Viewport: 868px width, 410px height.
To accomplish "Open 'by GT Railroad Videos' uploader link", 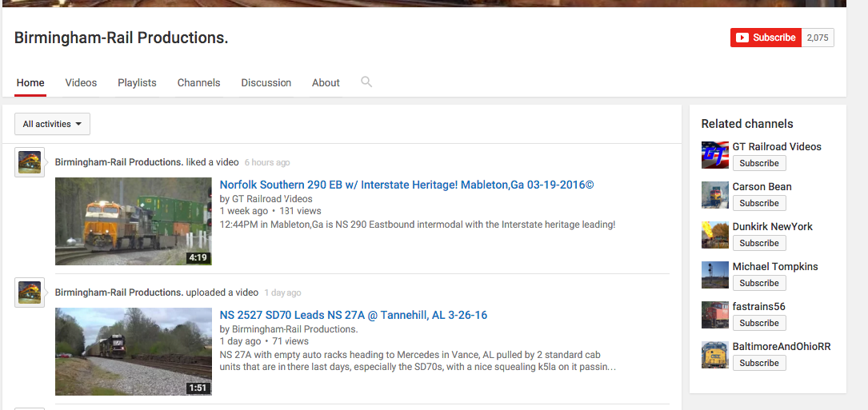I will (x=266, y=199).
